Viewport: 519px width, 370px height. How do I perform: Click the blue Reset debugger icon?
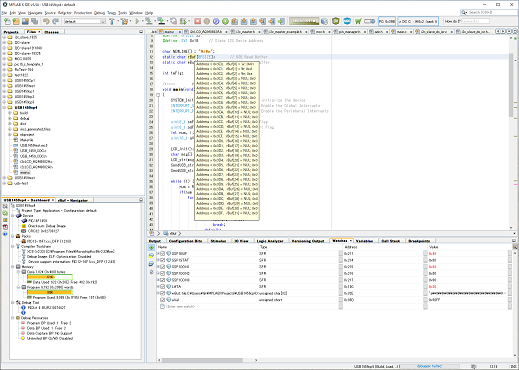click(216, 21)
